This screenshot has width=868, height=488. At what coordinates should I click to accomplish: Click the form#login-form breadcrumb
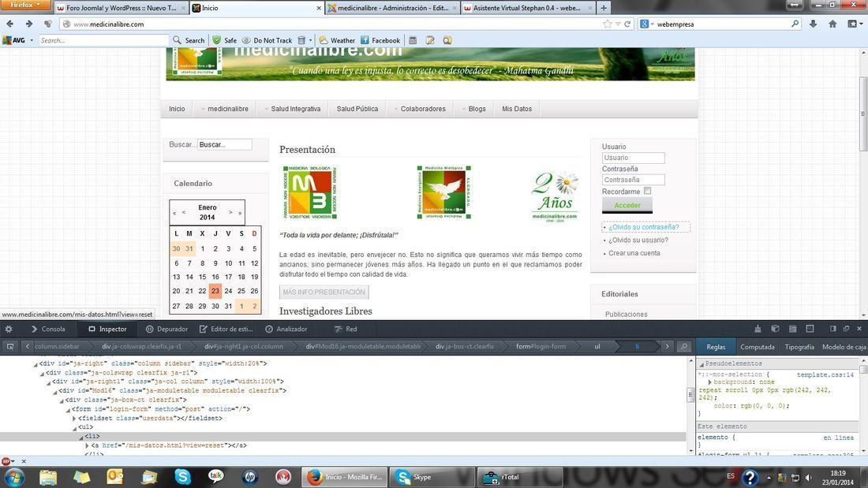coord(541,346)
